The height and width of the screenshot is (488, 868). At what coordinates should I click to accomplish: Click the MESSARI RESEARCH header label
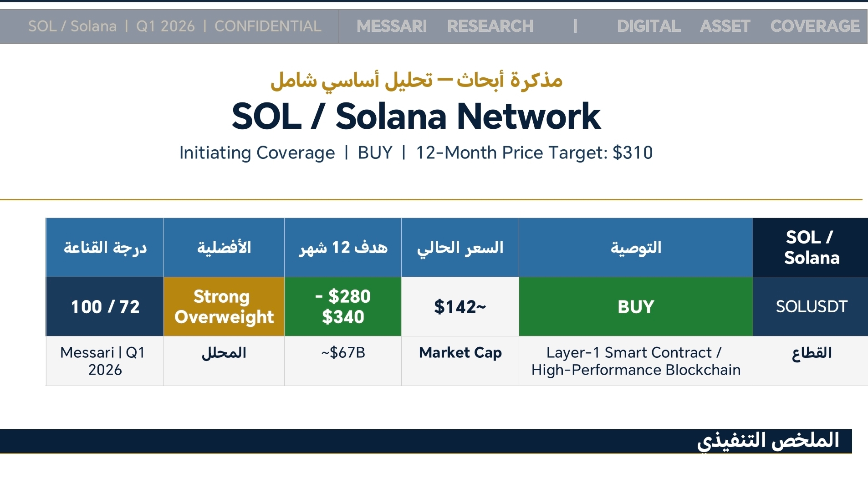444,26
